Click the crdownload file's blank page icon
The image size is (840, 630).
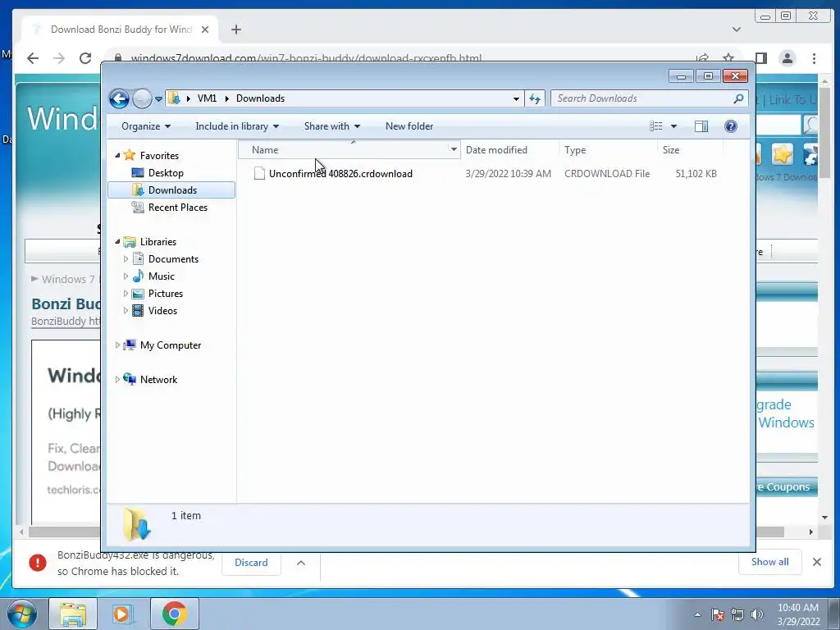[x=259, y=173]
